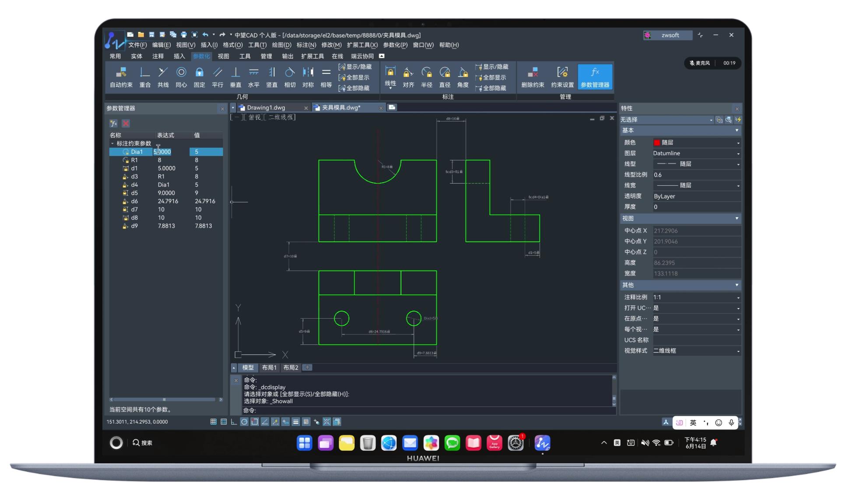Click the 删除约束 delete constraint icon
844x504 pixels.
tap(532, 77)
